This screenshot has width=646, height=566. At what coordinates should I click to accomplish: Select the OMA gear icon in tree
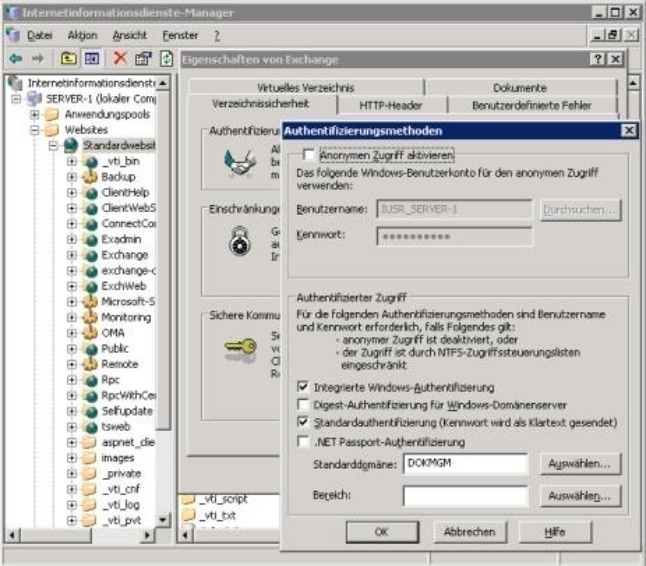coord(90,333)
